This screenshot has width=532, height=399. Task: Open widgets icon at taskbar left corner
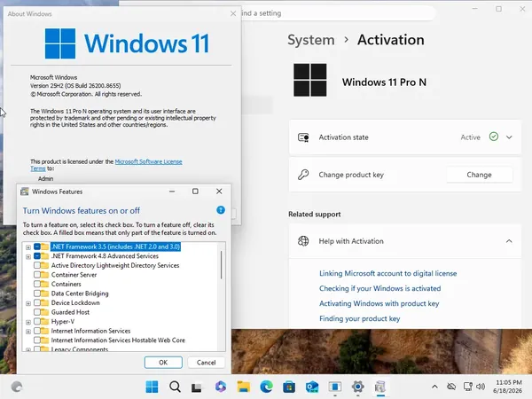(x=17, y=387)
